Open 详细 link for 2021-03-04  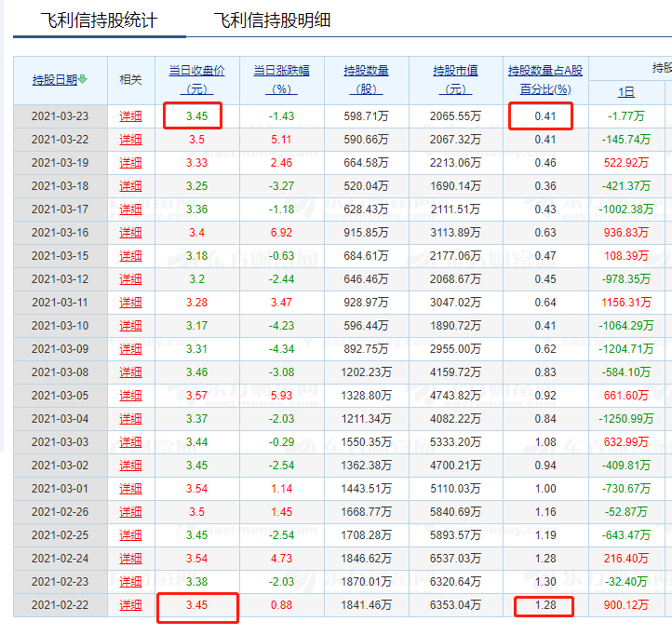tap(130, 418)
